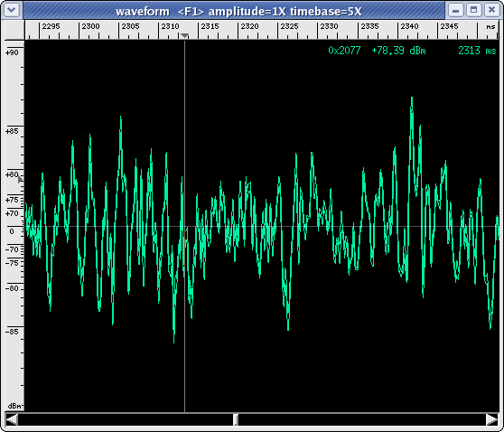Click the 0 level on amplitude scale

click(12, 231)
